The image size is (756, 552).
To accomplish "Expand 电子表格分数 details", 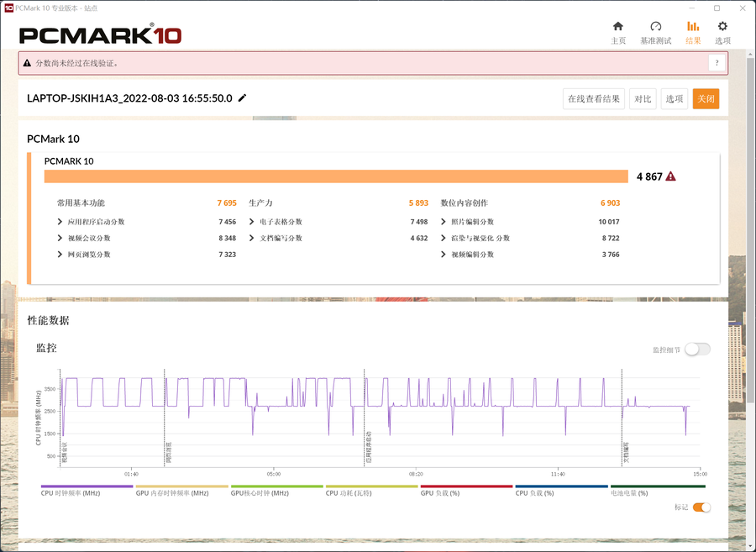I will (252, 222).
